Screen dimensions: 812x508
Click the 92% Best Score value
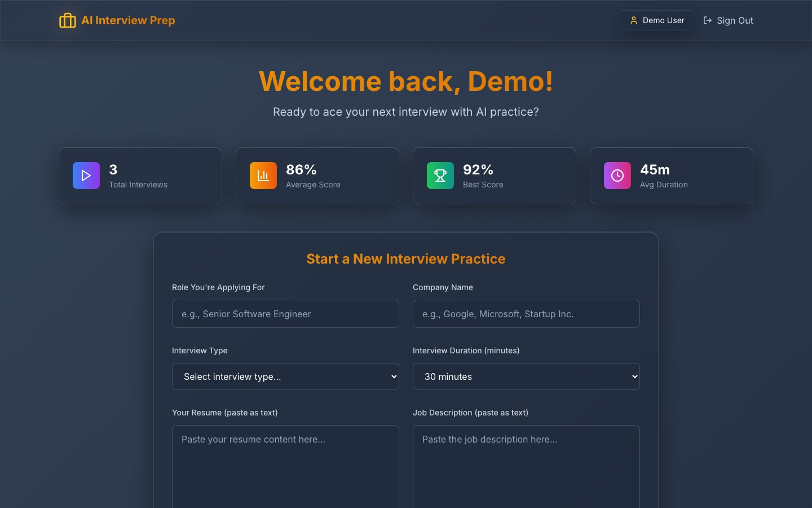click(x=478, y=169)
